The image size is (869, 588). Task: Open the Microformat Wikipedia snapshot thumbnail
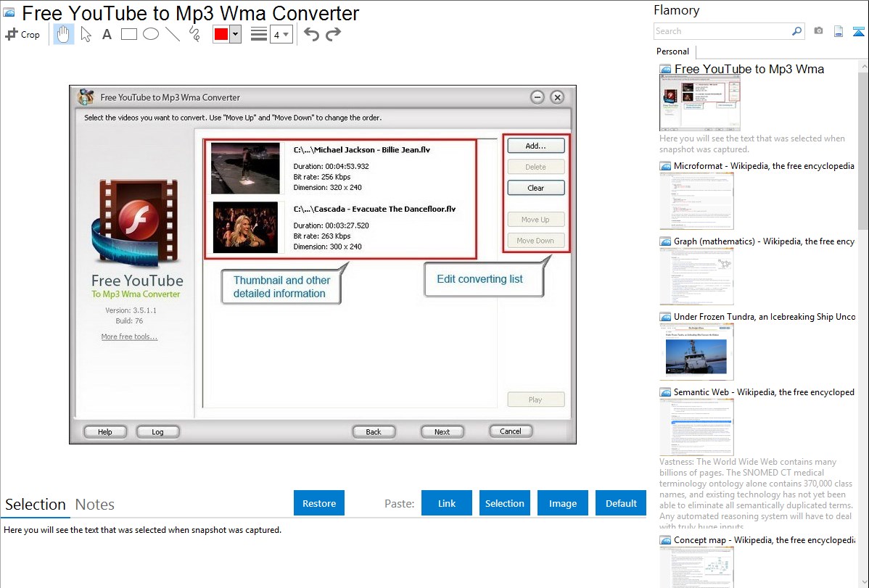pos(696,201)
